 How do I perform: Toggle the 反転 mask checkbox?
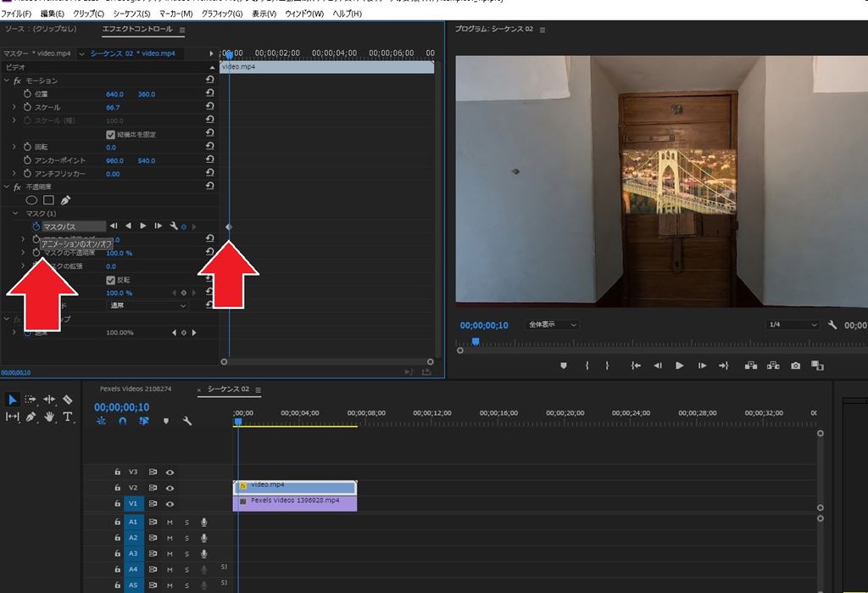pyautogui.click(x=110, y=280)
